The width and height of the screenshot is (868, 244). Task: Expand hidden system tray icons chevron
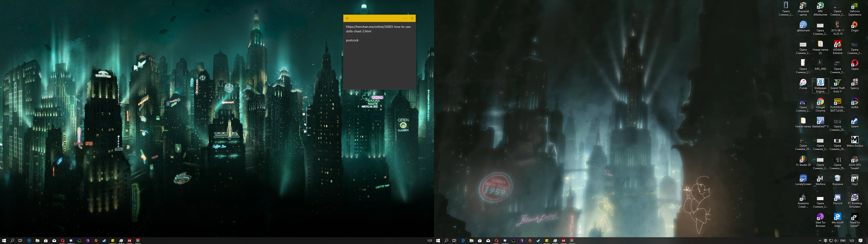pyautogui.click(x=820, y=241)
